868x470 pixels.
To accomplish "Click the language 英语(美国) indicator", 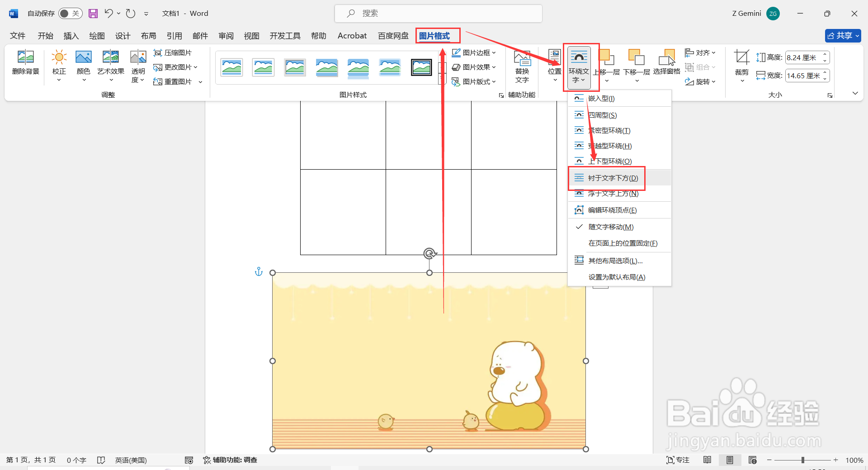I will tap(131, 460).
